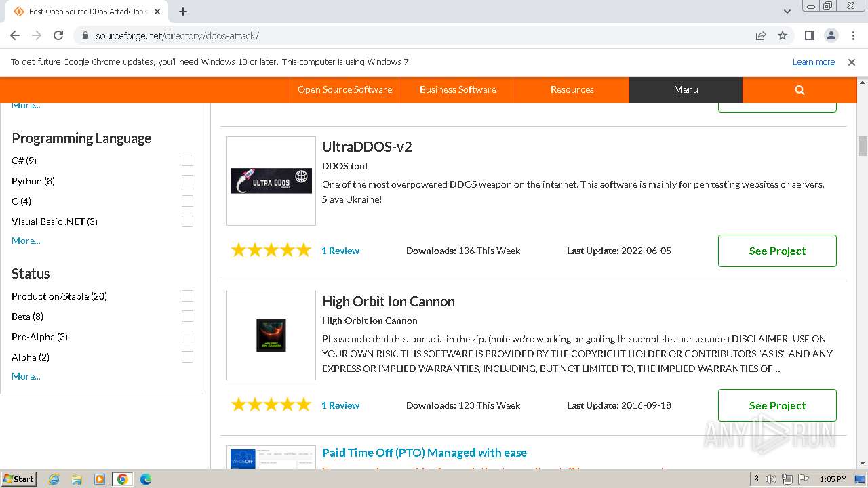
Task: Open the Chrome profile avatar icon
Action: pos(831,35)
